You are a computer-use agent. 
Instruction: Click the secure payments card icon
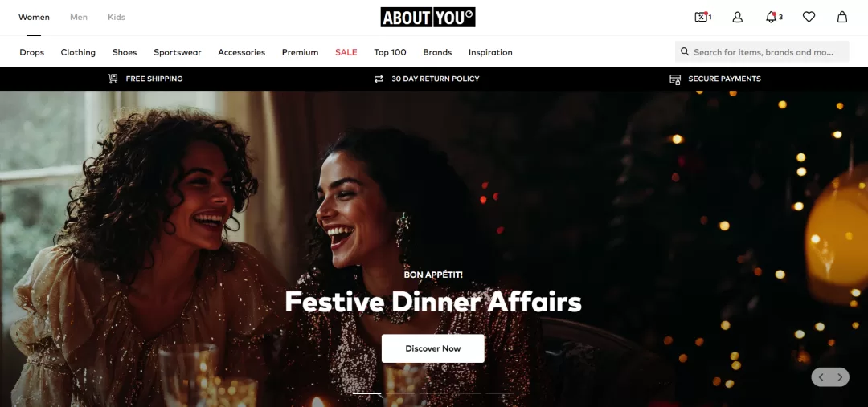click(675, 79)
